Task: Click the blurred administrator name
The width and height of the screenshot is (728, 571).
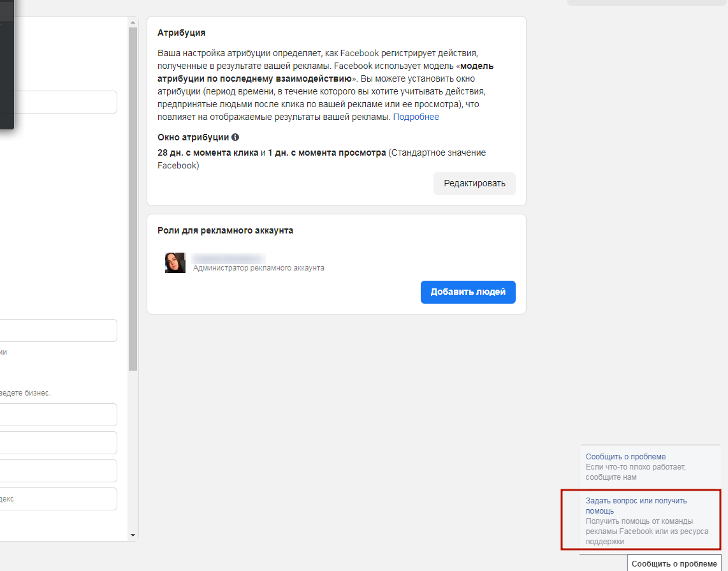Action: click(x=228, y=258)
